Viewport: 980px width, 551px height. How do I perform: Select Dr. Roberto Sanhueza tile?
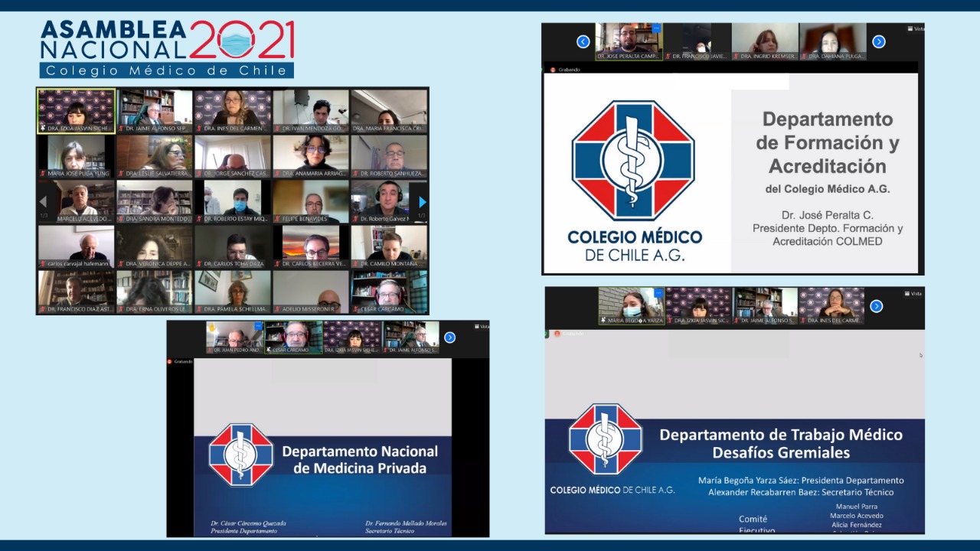pyautogui.click(x=389, y=156)
